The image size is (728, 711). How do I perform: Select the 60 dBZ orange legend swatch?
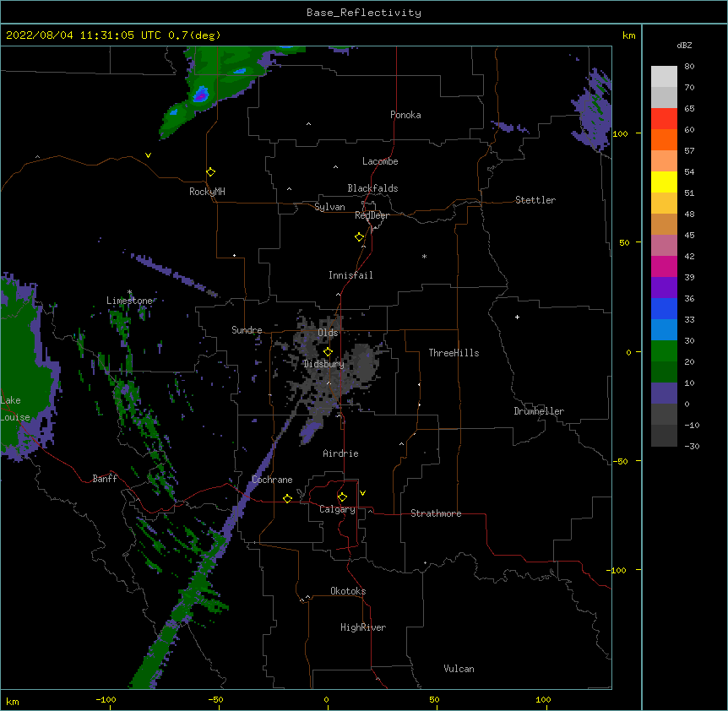pyautogui.click(x=664, y=139)
